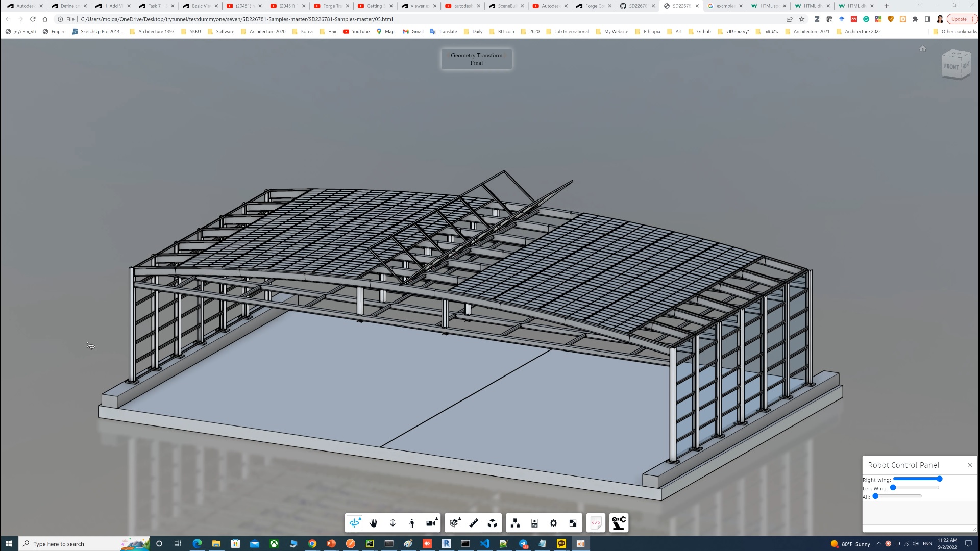Screen dimensions: 980x551
Task: Toggle the Explode model tool
Action: (493, 523)
